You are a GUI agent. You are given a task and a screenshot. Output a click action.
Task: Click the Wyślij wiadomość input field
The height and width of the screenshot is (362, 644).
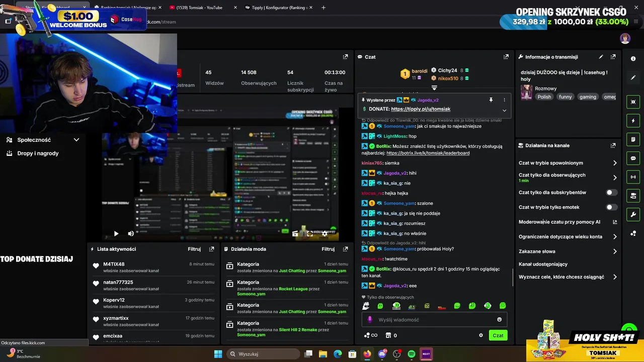[434, 319]
